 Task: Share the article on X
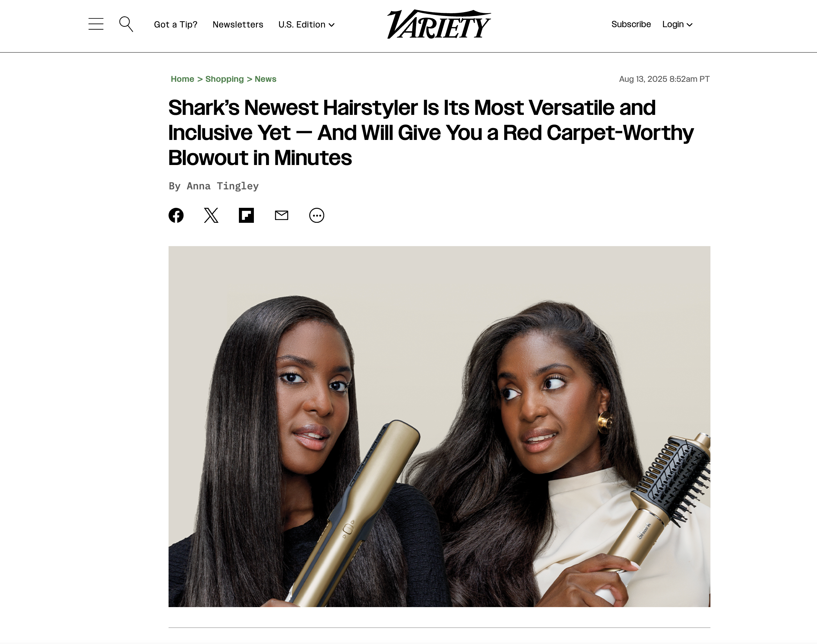point(211,215)
